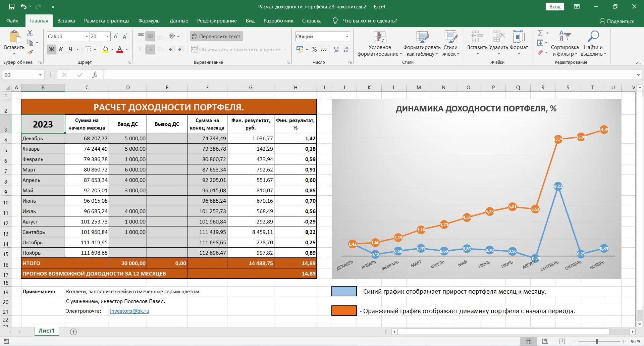Viewport: 644px width, 346px height.
Task: Open the investorp@bk.ru email link
Action: 129,311
